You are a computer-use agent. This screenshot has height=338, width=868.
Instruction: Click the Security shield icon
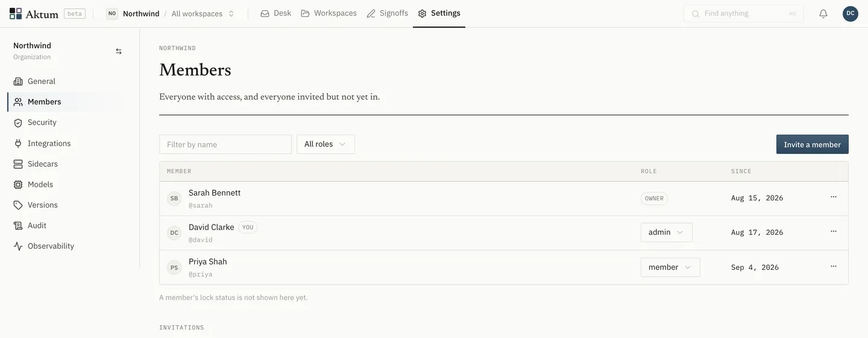[x=18, y=123]
